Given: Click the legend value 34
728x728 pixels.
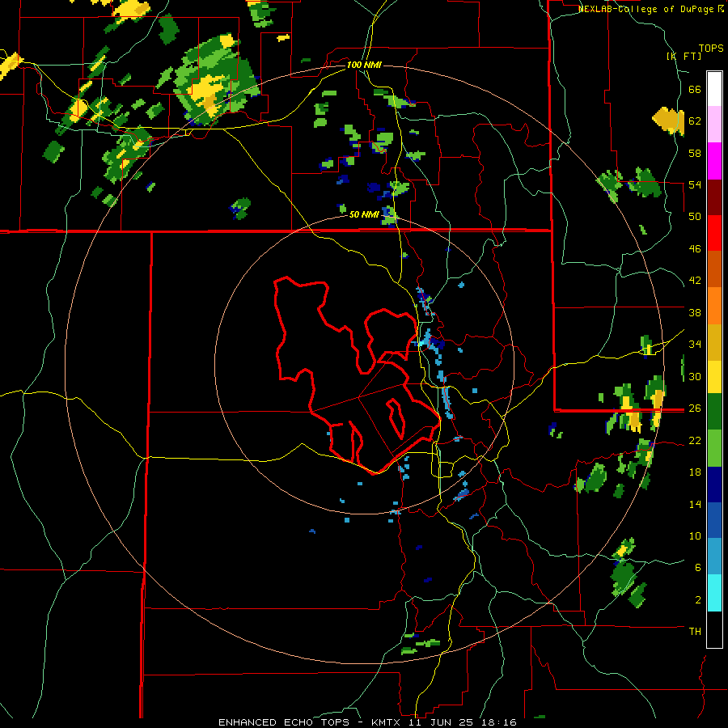Looking at the screenshot, I should [x=695, y=344].
